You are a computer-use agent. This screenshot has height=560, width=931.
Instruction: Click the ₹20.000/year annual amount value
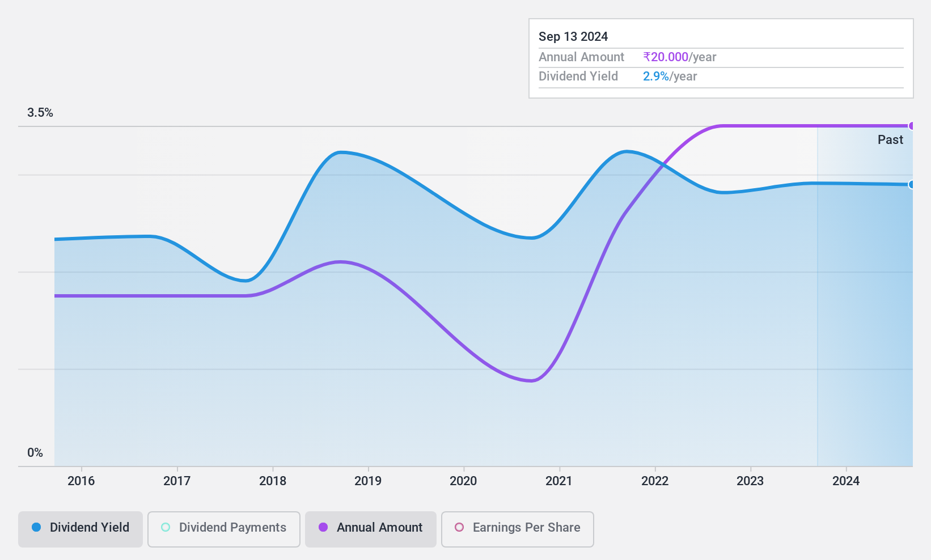pyautogui.click(x=680, y=57)
